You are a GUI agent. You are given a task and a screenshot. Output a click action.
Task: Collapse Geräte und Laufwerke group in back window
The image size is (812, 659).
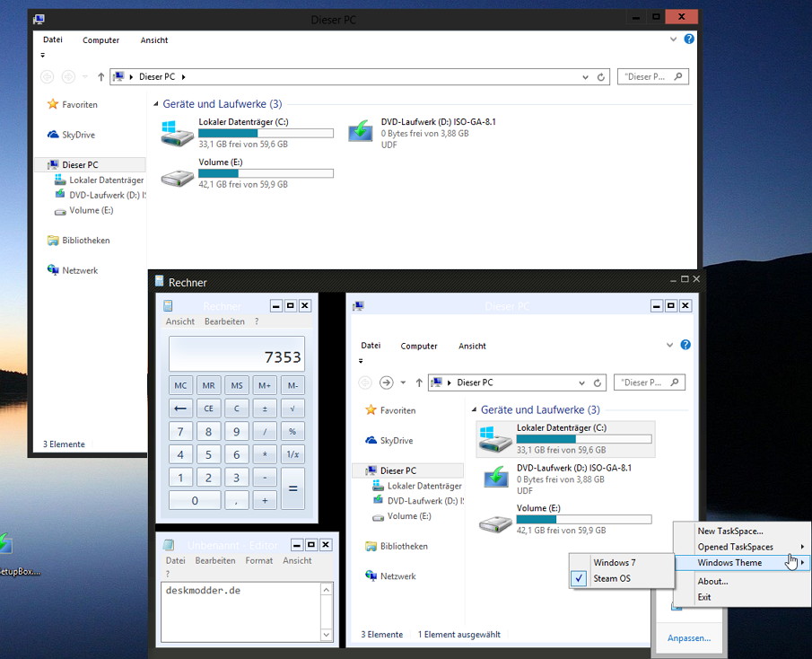pyautogui.click(x=156, y=104)
